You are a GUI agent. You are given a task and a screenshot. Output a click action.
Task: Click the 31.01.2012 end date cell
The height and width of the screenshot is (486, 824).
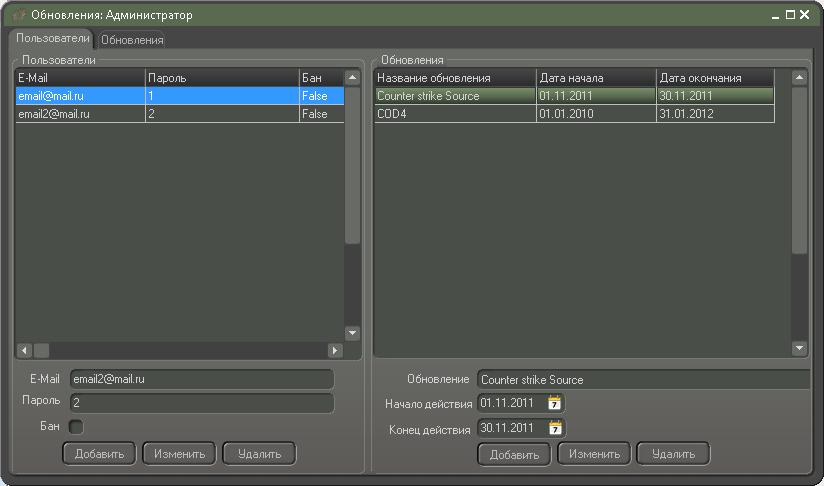715,114
